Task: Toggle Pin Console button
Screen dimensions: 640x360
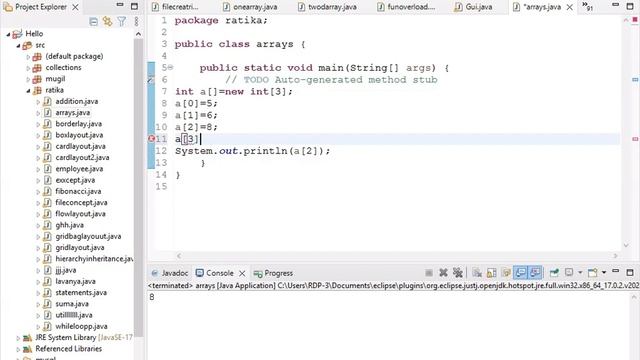Action: 554,273
